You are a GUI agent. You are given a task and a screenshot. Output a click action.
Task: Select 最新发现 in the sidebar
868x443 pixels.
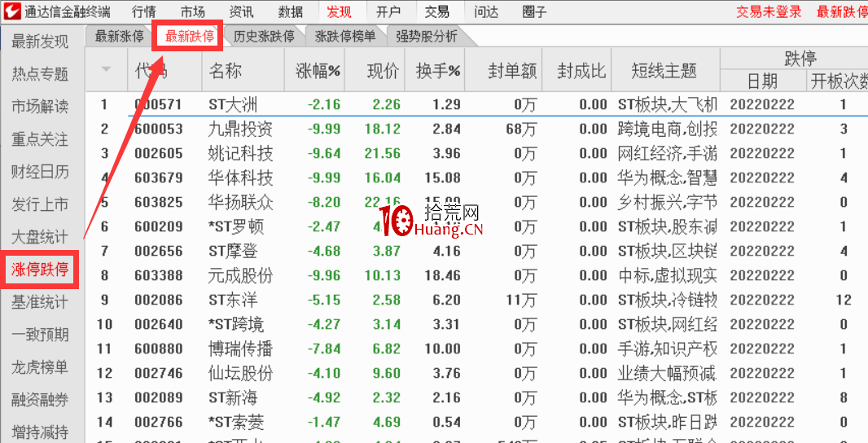point(40,42)
